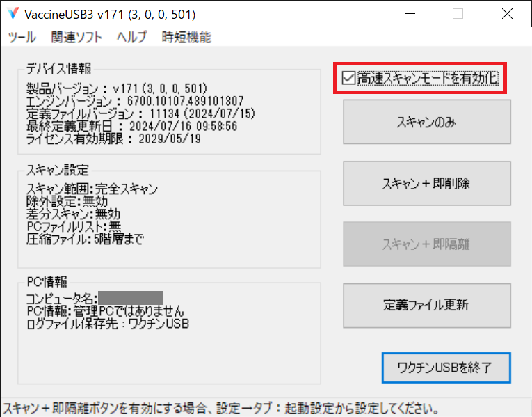
Task: Click ログファイル保存先：ワクチンUSB text
Action: tap(108, 324)
